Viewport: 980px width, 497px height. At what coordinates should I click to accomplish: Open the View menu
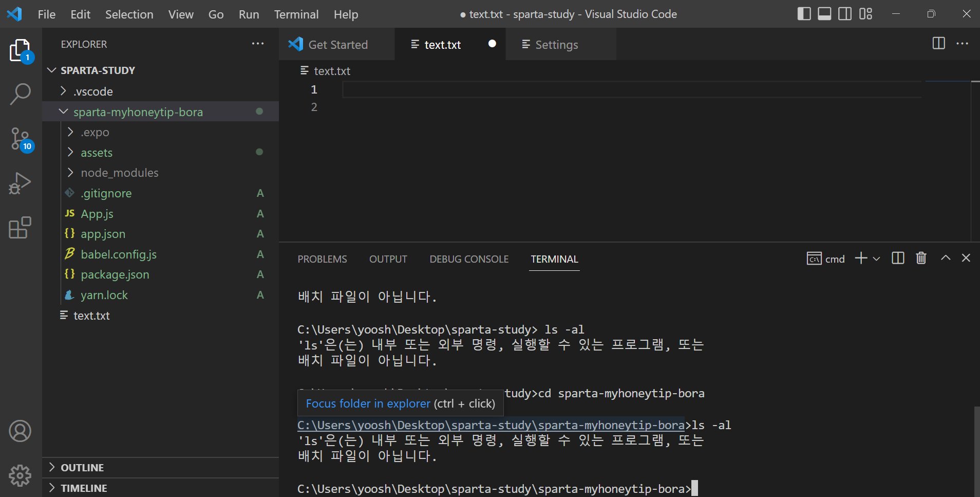tap(181, 14)
